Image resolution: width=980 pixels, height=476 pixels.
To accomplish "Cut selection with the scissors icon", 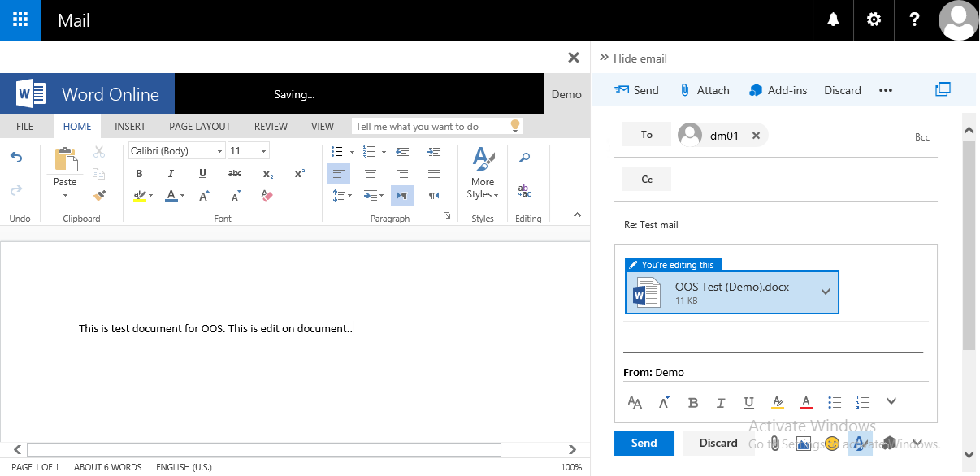I will coord(99,152).
